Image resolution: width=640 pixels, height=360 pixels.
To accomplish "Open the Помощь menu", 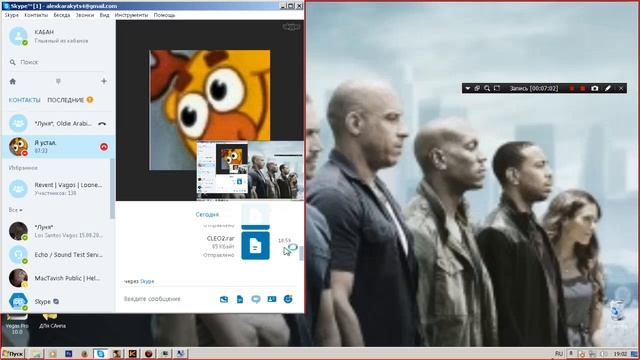I will click(164, 15).
